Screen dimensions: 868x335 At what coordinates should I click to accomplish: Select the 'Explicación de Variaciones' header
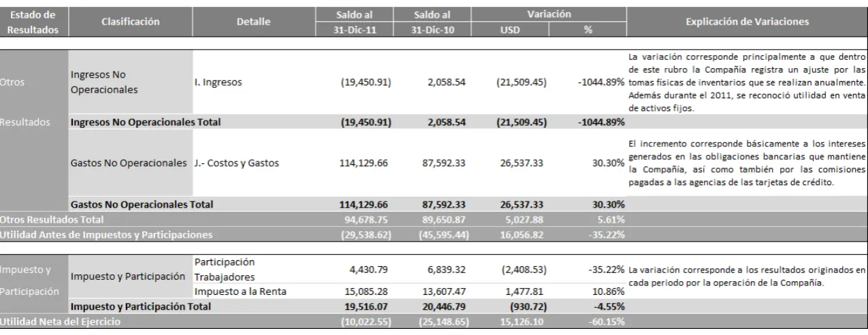746,21
